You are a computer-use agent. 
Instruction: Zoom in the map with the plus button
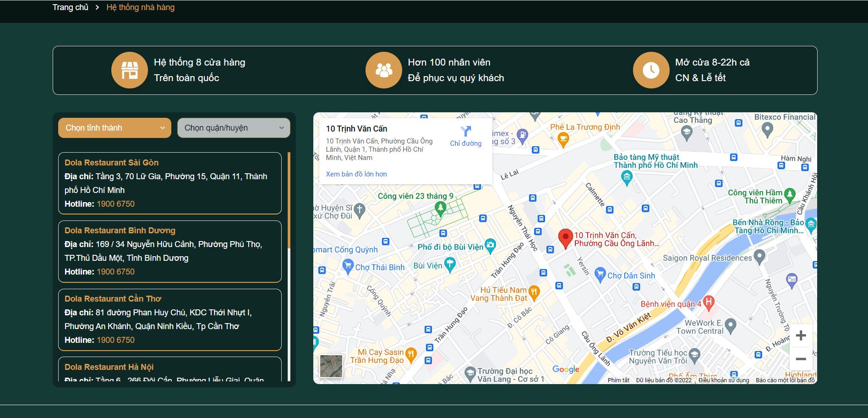801,335
